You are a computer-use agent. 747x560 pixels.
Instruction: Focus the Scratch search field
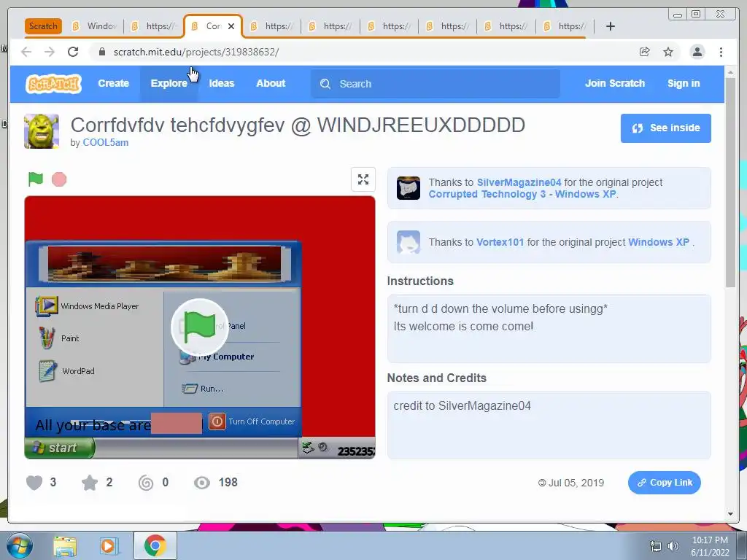(436, 84)
